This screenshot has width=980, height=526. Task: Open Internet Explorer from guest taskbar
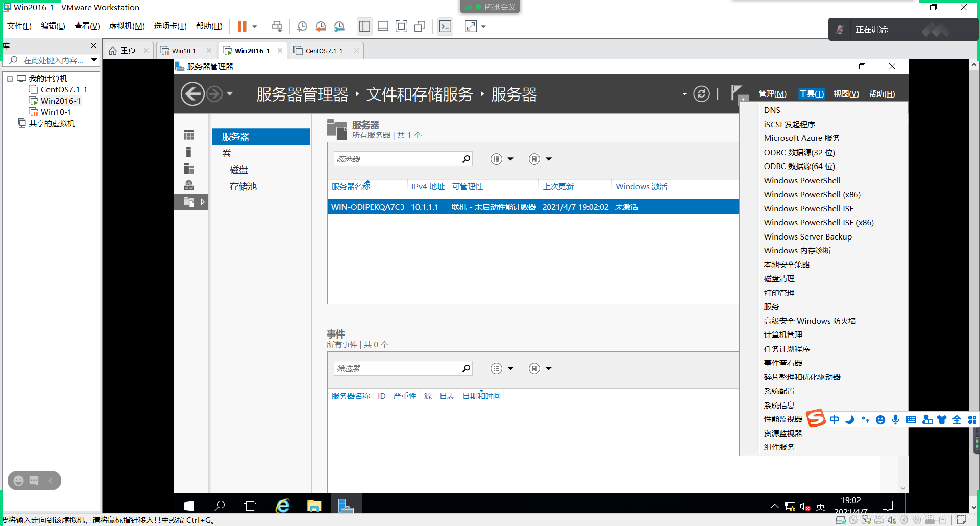(282, 506)
